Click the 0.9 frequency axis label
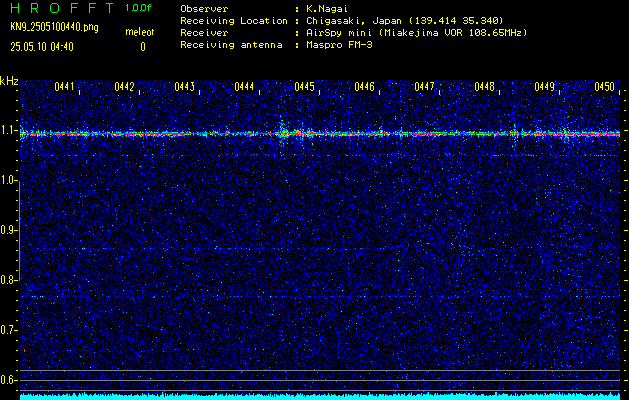Viewport: 629px width, 400px height. (x=7, y=230)
